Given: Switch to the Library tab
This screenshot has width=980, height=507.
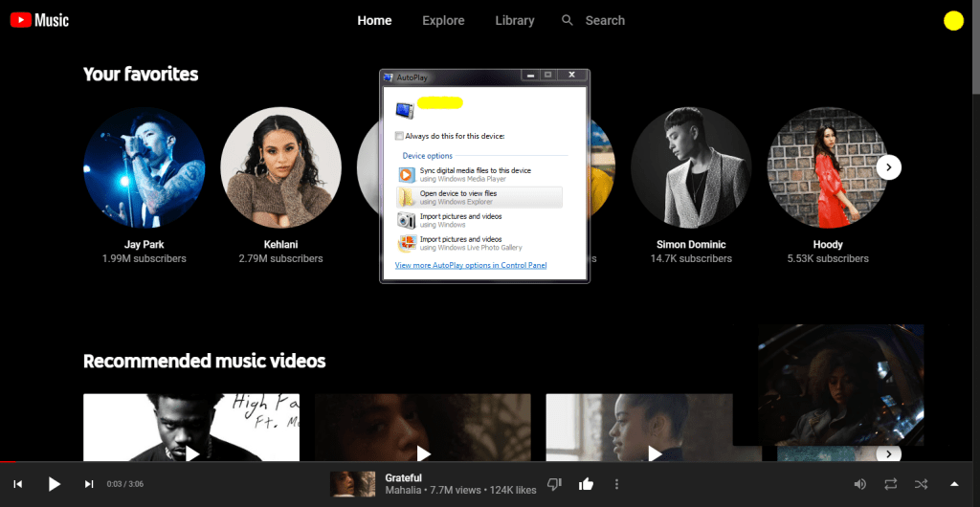Looking at the screenshot, I should pos(514,21).
